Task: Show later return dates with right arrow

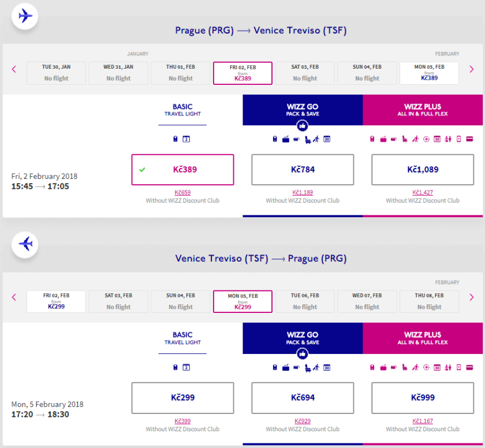Action: pos(472,297)
